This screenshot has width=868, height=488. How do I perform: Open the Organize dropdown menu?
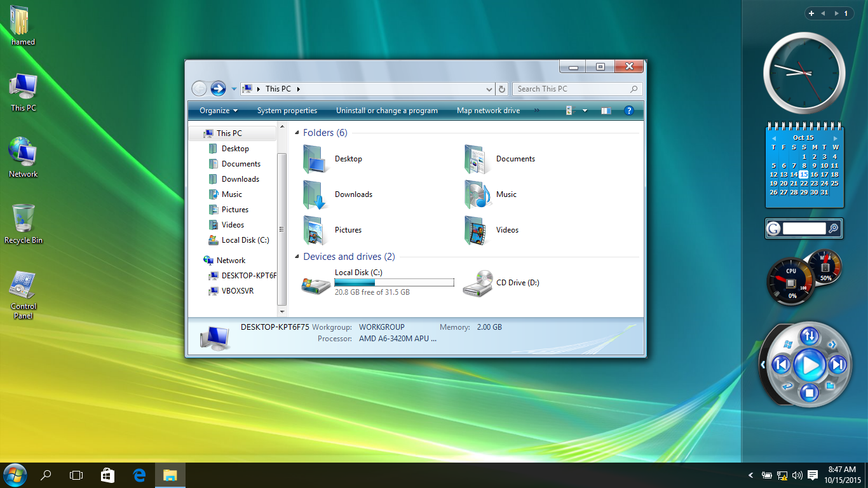pos(218,111)
